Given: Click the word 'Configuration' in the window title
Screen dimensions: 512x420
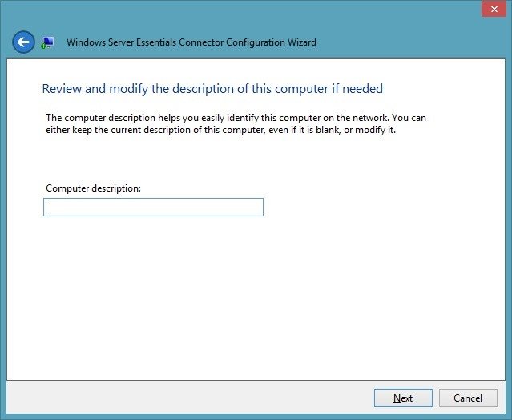Looking at the screenshot, I should (256, 42).
